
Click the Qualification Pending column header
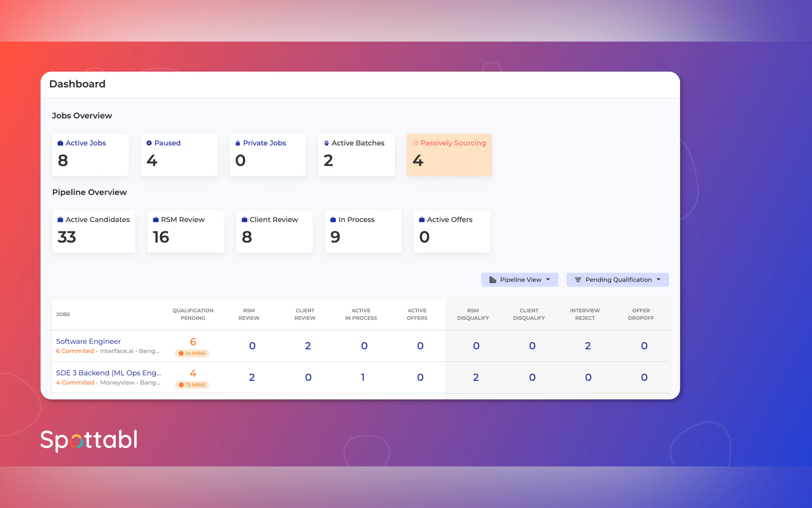pos(193,314)
